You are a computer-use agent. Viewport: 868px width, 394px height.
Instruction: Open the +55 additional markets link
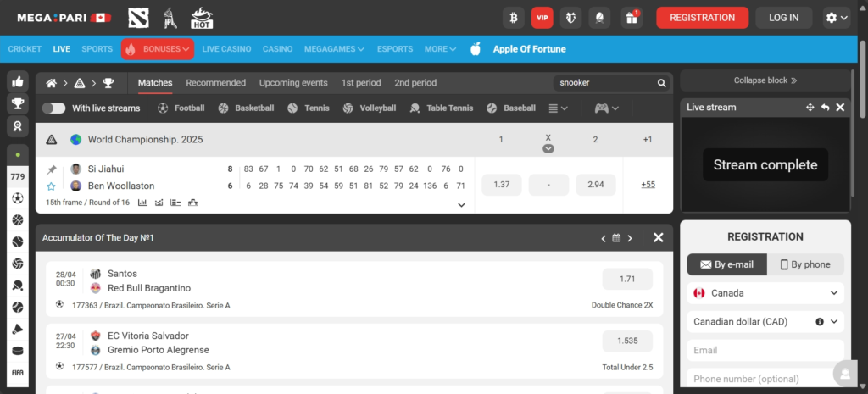pyautogui.click(x=648, y=185)
